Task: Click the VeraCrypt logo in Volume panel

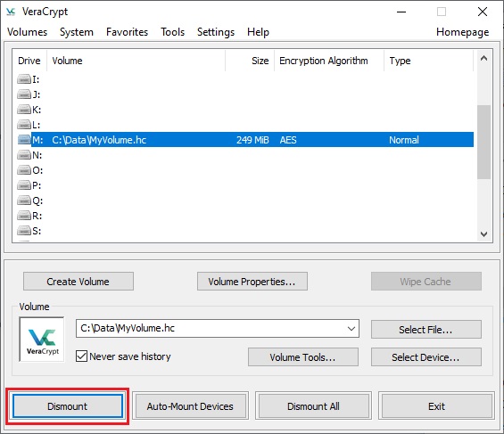Action: (x=42, y=340)
